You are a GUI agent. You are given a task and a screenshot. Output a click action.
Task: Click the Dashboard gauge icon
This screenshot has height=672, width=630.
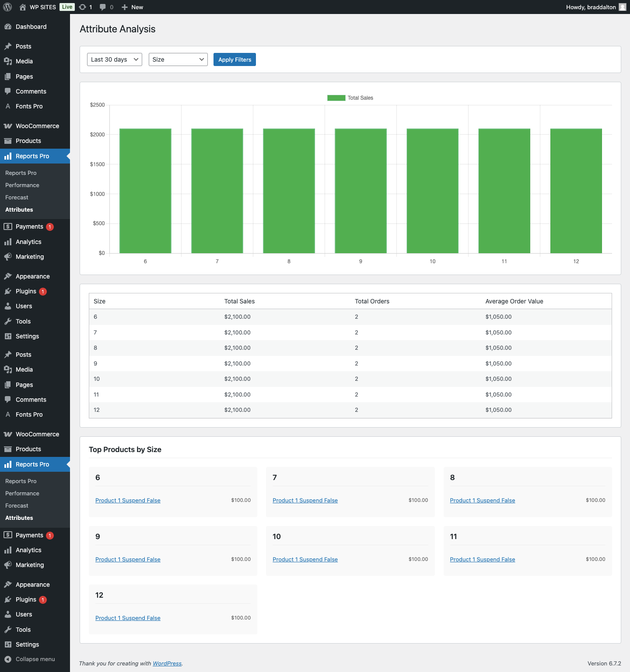point(8,27)
